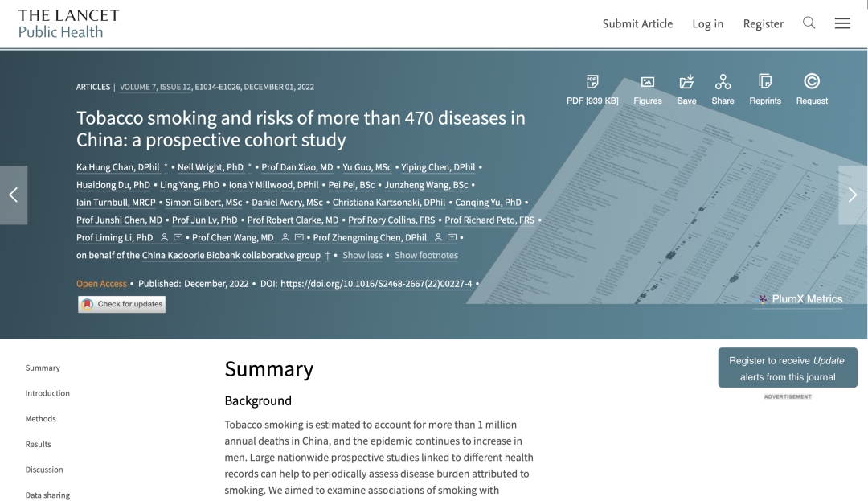Screen dimensions: 868x501
Task: Click email icon next to Prof Liming Li
Action: coord(178,237)
